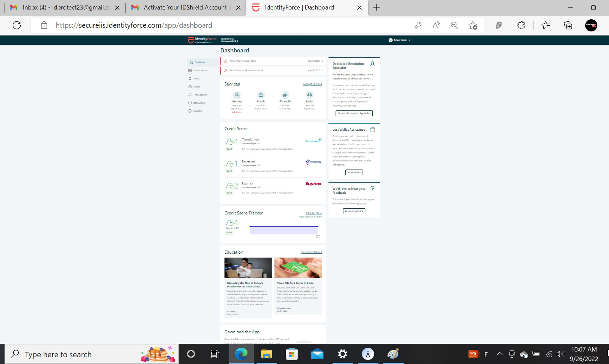Switch to the Inbox Gmail tab
The height and width of the screenshot is (364, 609).
(63, 8)
